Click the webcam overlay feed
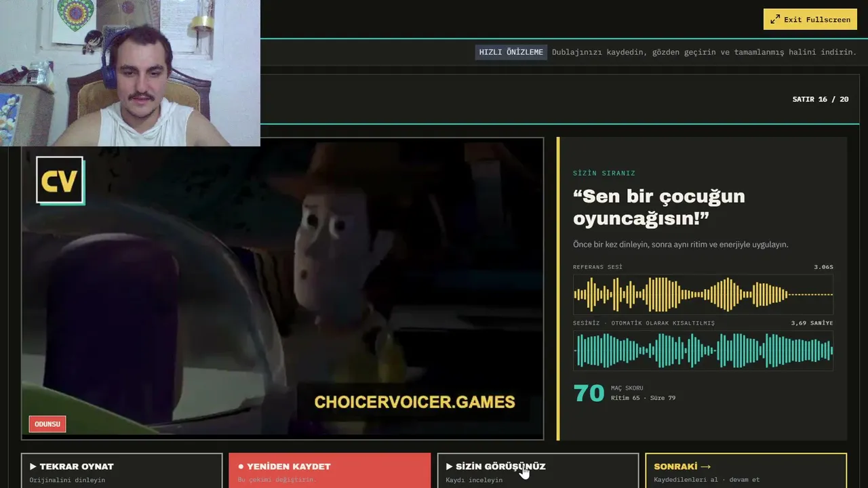This screenshot has height=488, width=868. point(130,73)
